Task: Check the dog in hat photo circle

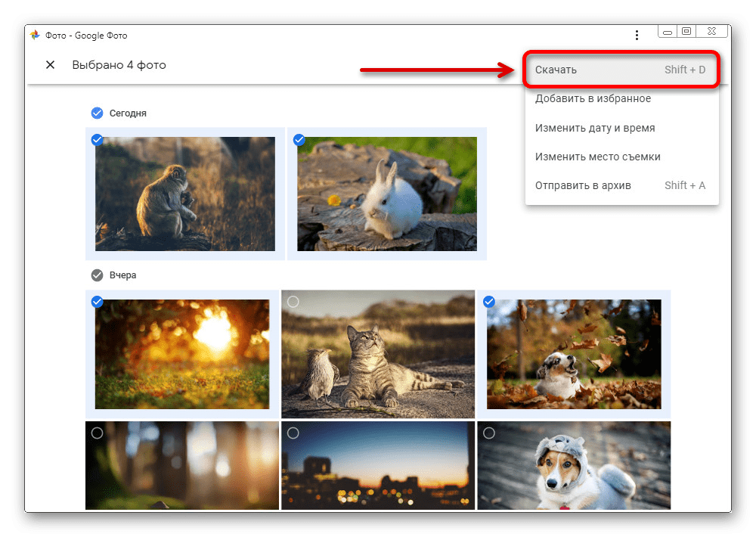Action: (x=489, y=433)
